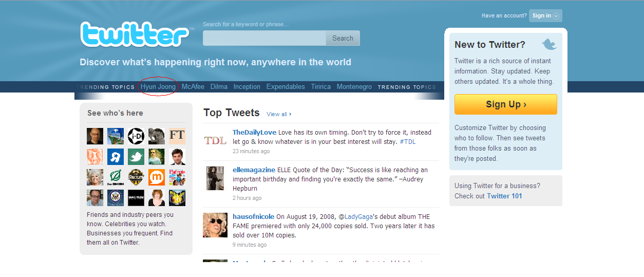
Task: Click the #TDL hashtag link
Action: pyautogui.click(x=407, y=141)
